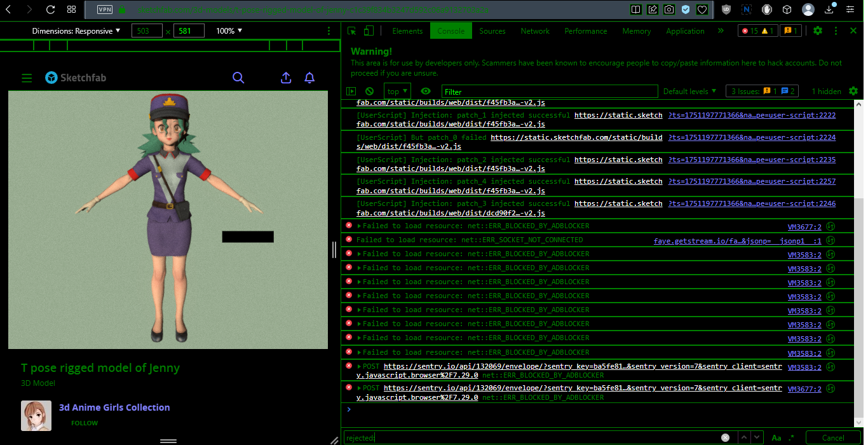Screen dimensions: 868x445
Task: Open DevTools three-dot customize menu
Action: (836, 31)
